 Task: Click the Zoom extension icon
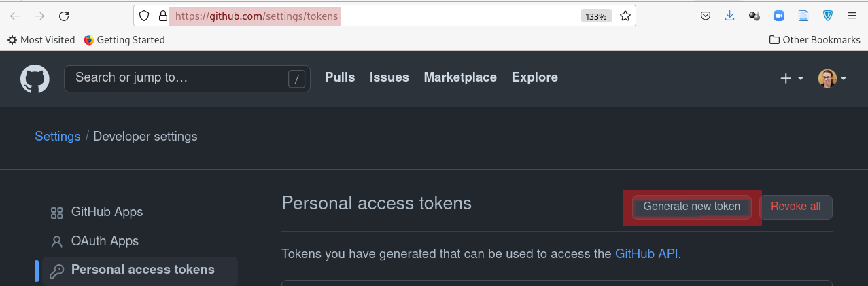[778, 16]
